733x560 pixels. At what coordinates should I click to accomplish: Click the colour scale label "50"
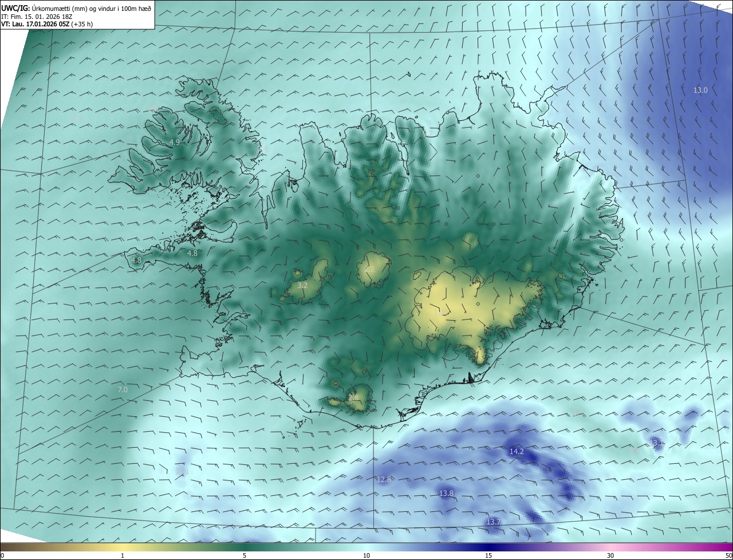[728, 555]
